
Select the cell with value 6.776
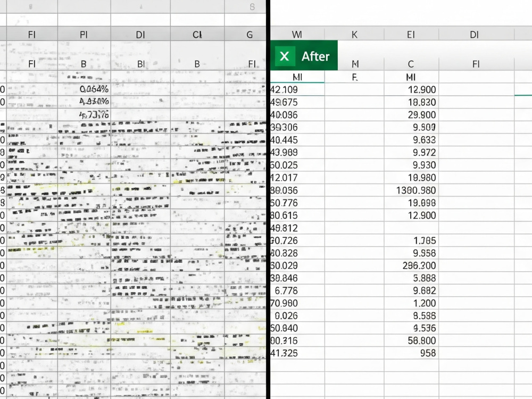click(297, 290)
